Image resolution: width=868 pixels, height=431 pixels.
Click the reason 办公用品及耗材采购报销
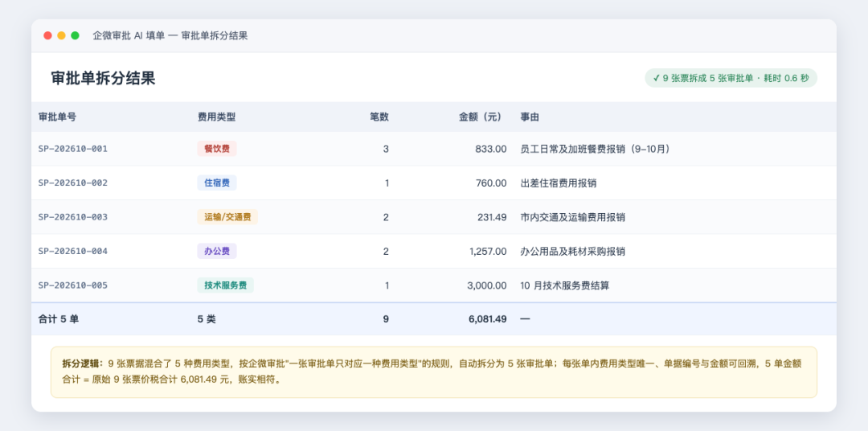tap(573, 251)
